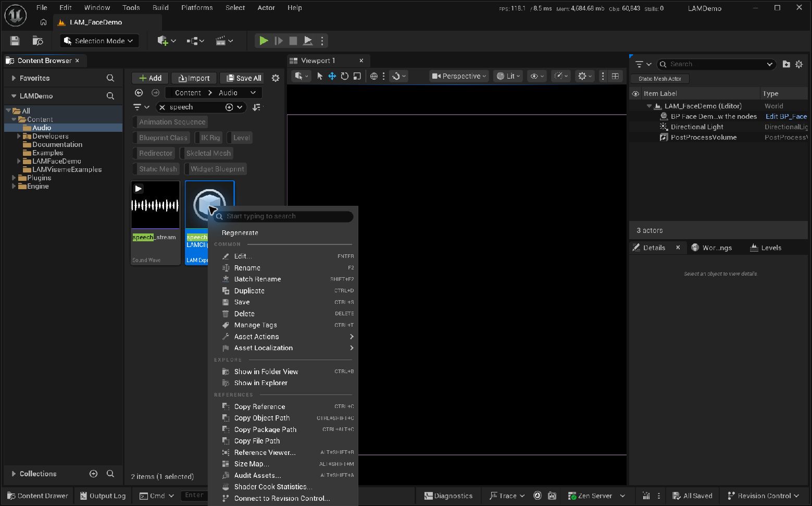Click the Play in editor green button
The image size is (812, 506).
[264, 41]
